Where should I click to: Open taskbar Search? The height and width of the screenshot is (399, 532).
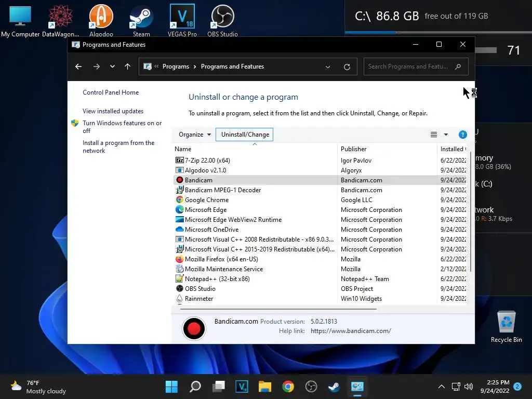click(195, 386)
